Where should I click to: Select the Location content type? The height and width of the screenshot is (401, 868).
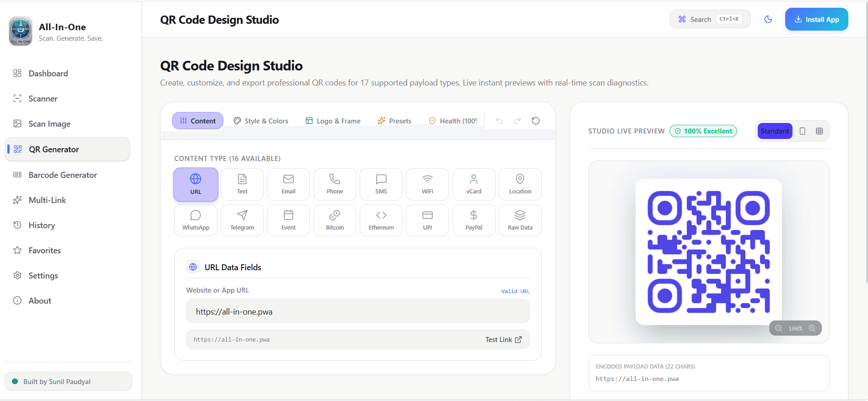pos(520,184)
